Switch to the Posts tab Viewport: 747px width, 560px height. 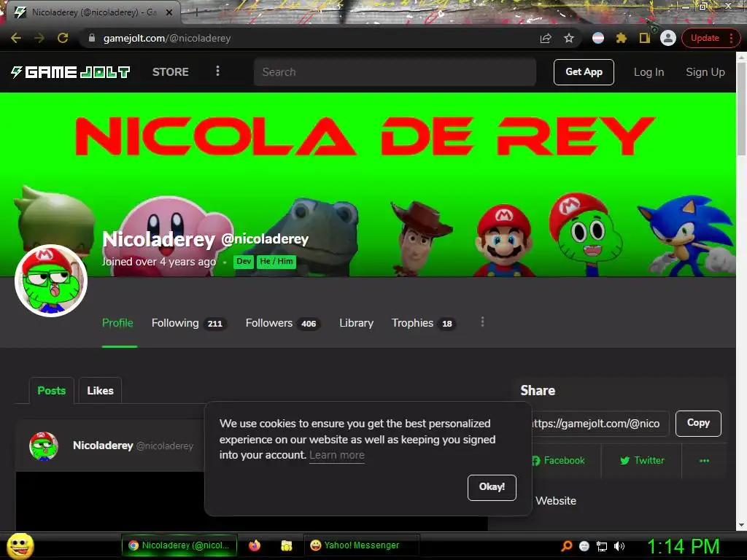point(52,391)
